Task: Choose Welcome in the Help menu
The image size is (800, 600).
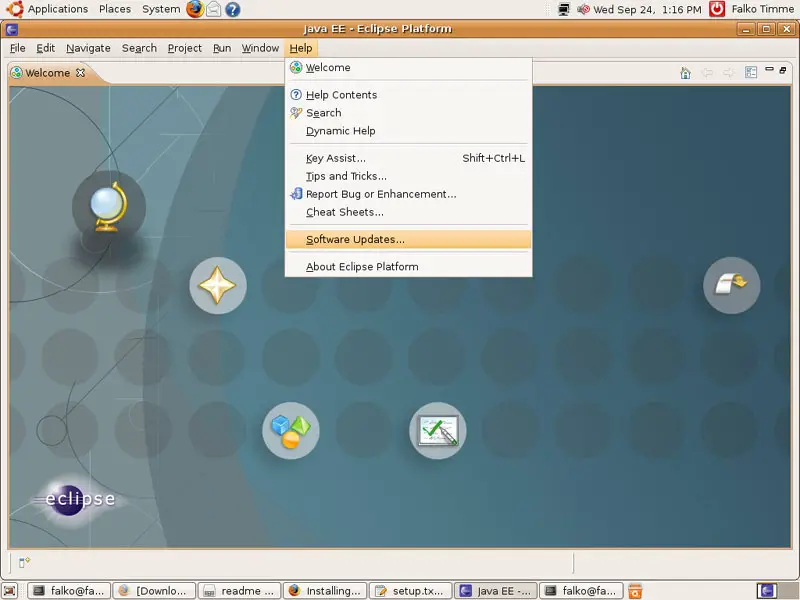Action: [x=409, y=67]
